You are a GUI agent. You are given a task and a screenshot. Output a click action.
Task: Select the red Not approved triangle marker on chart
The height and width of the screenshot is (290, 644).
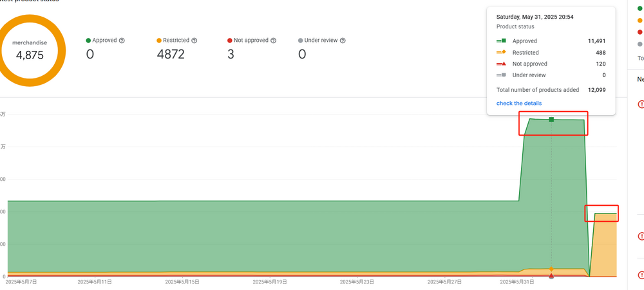551,276
